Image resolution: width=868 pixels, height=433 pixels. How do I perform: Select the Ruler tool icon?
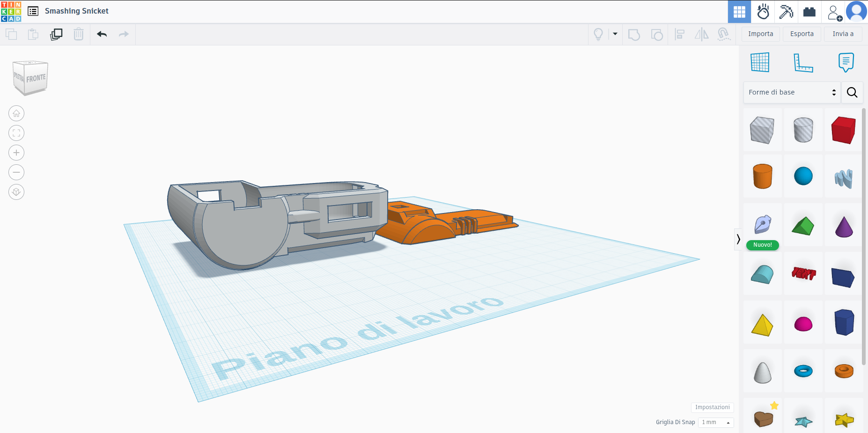click(x=803, y=63)
